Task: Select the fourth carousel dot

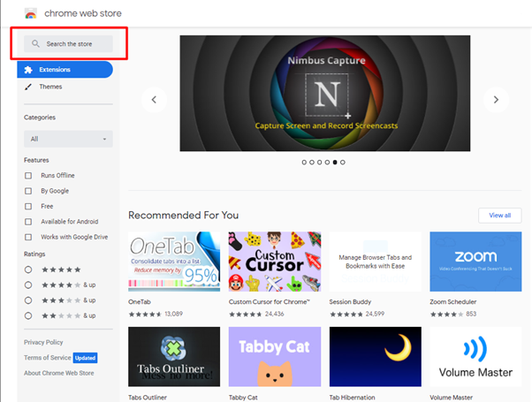Action: 327,163
